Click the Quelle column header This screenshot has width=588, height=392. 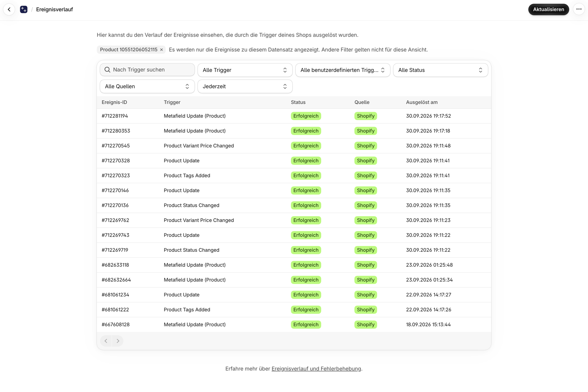362,102
